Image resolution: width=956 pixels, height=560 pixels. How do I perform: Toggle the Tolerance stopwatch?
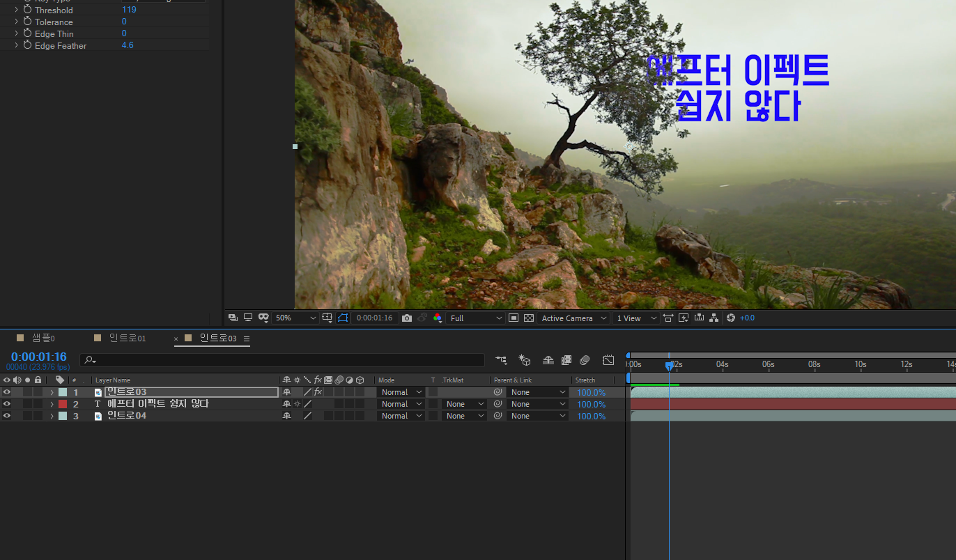(28, 22)
